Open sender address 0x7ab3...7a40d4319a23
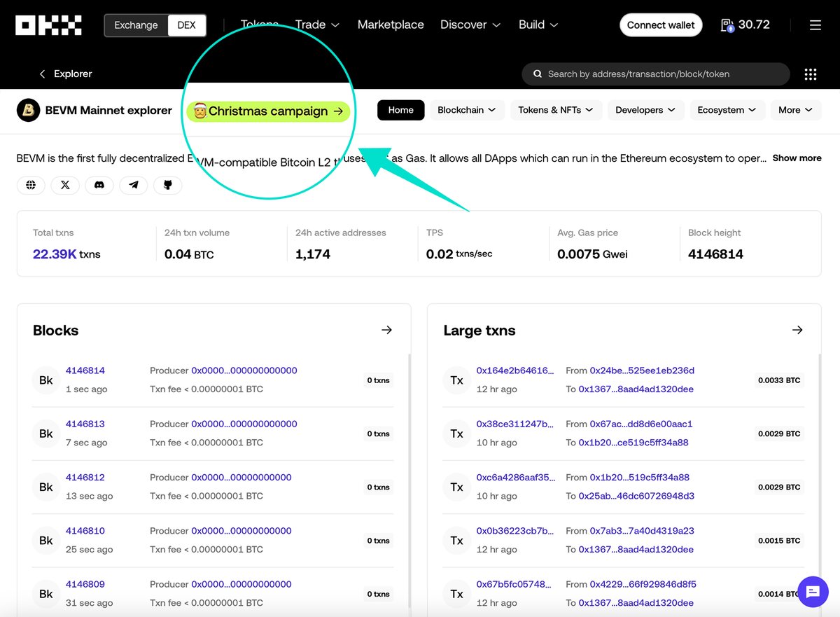 pyautogui.click(x=642, y=531)
